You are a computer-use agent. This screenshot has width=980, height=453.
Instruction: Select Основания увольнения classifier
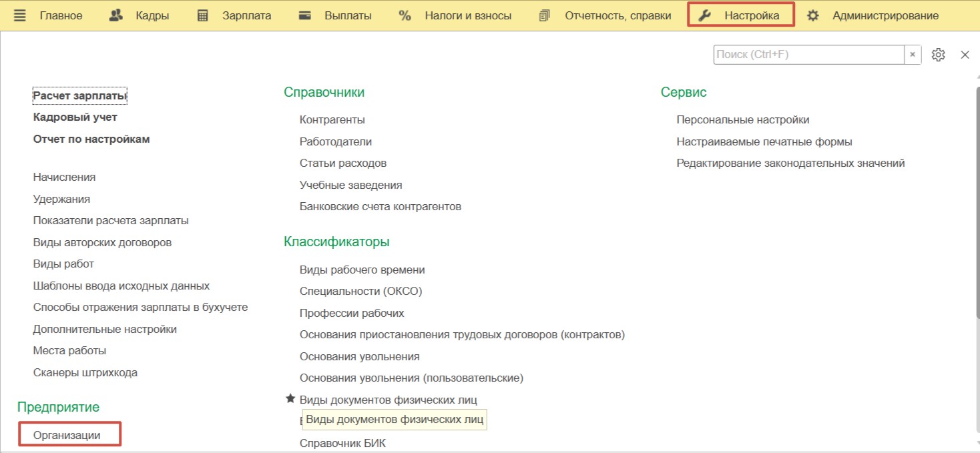click(359, 356)
